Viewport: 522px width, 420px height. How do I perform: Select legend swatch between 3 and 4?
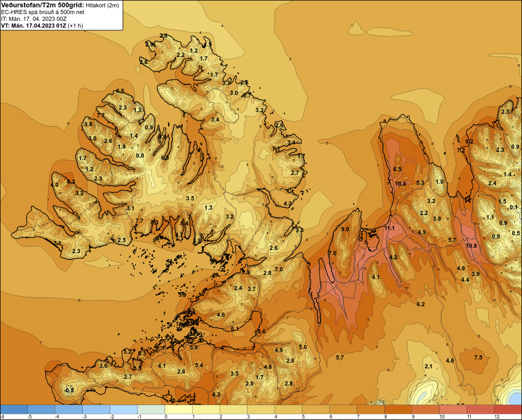[261, 409]
